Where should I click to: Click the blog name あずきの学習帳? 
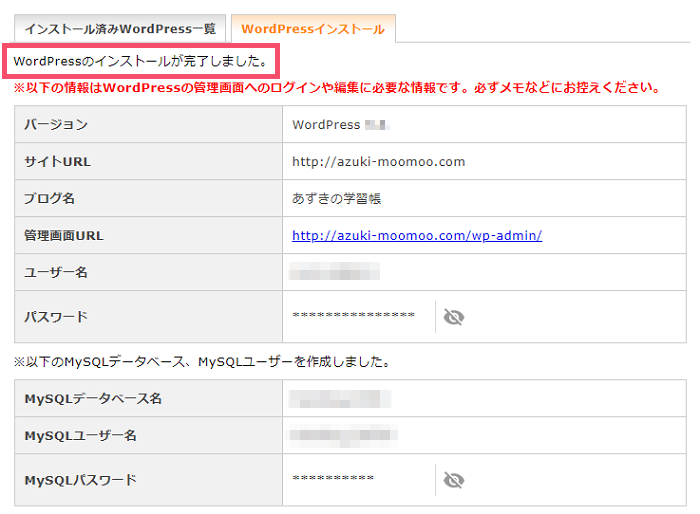coord(337,198)
